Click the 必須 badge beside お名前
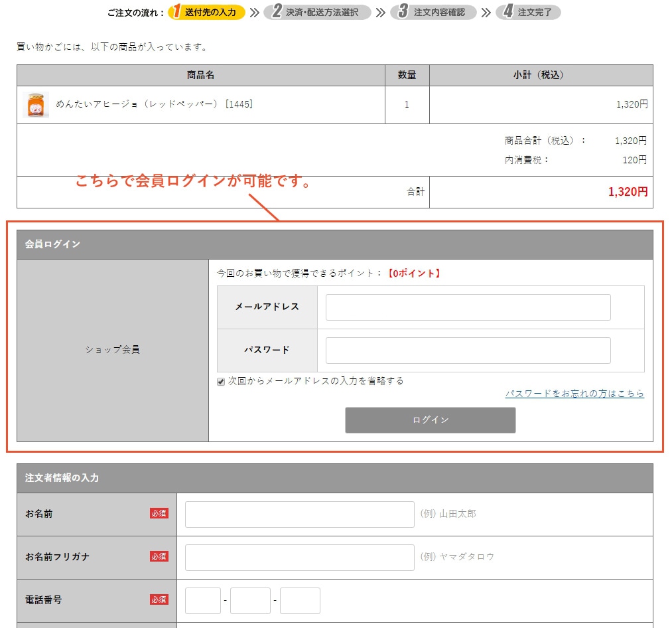Screen dimensions: 672x628 159,513
